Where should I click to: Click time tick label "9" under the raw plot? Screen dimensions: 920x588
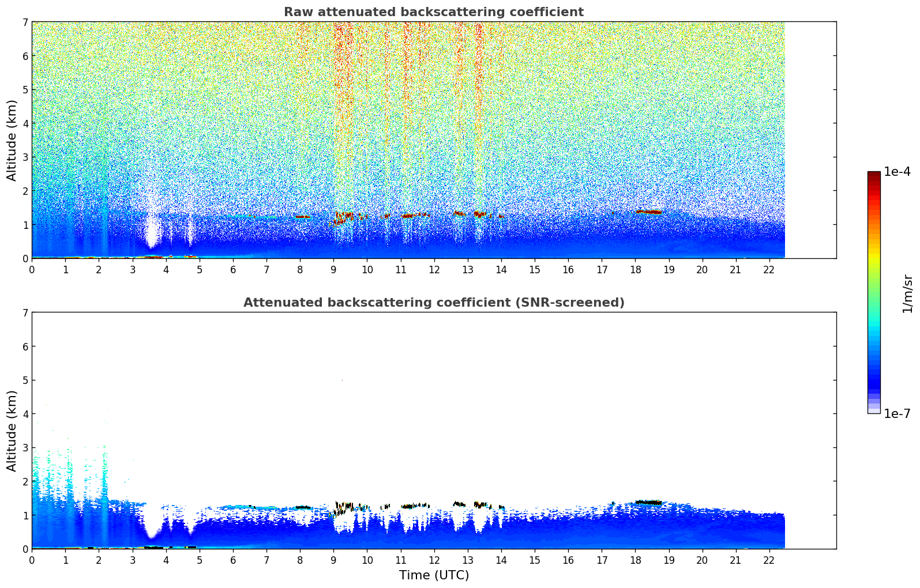tap(333, 270)
